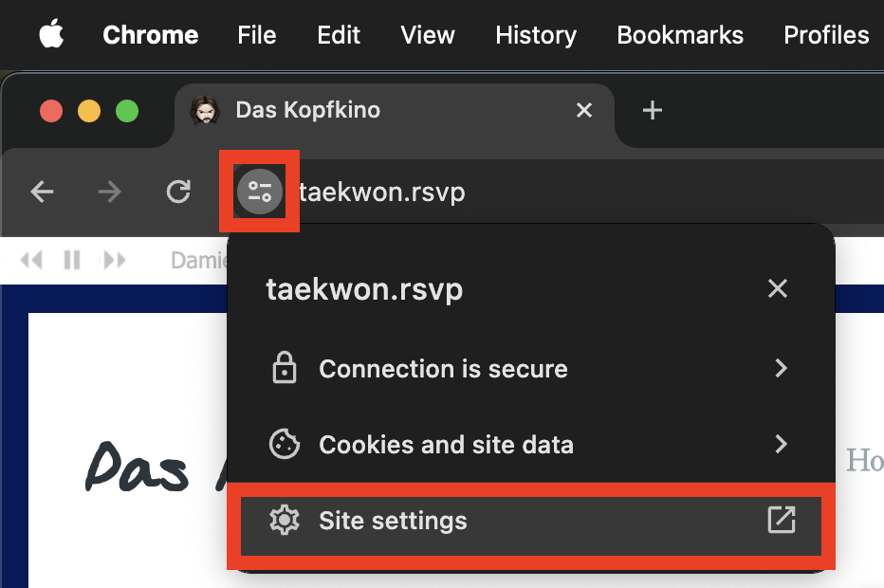Viewport: 884px width, 588px height.
Task: Click the open-in-new-tab icon beside Site settings
Action: [x=782, y=520]
